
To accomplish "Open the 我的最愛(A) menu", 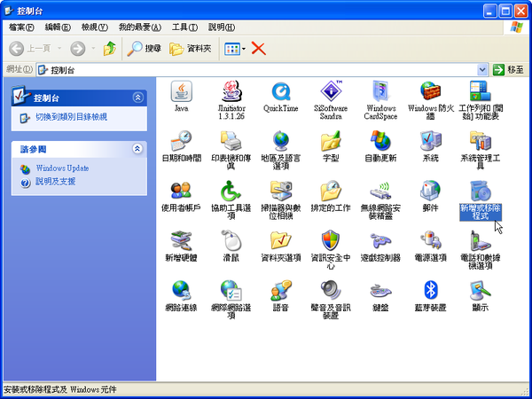I will (x=140, y=27).
